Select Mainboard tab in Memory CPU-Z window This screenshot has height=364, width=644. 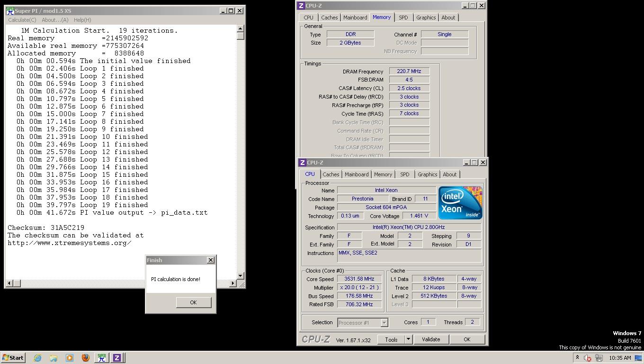coord(355,18)
